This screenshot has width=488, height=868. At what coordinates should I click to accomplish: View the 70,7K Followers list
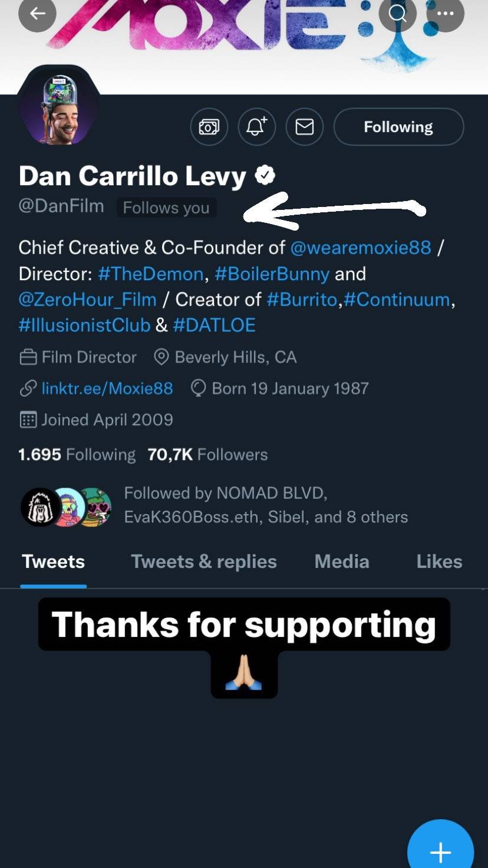point(207,455)
